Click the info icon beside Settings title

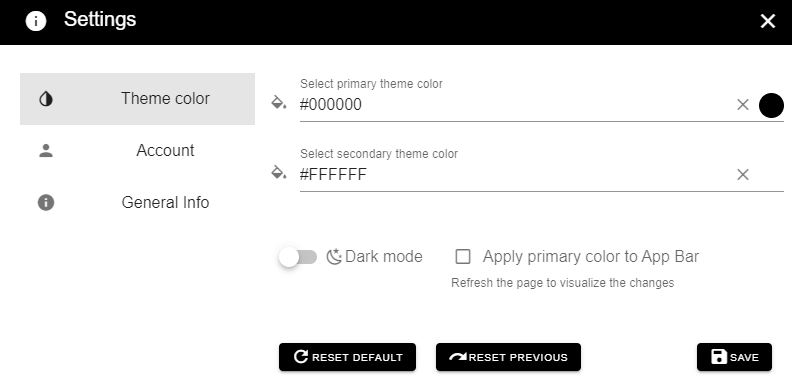(x=36, y=22)
